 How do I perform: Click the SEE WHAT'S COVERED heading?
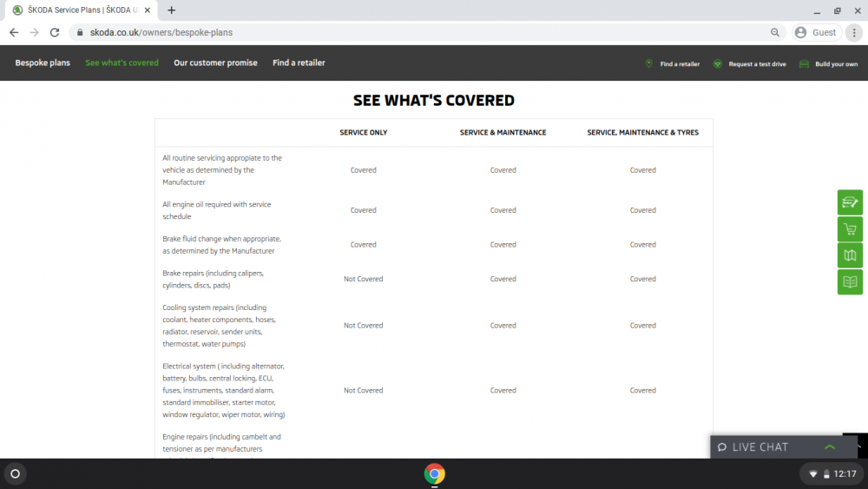click(x=434, y=100)
